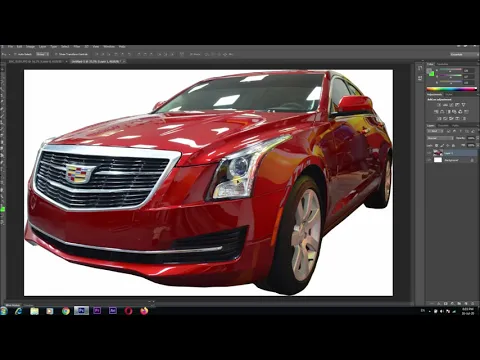Open the Layers panel flyout menu
Image resolution: width=480 pixels, height=360 pixels.
(478, 125)
